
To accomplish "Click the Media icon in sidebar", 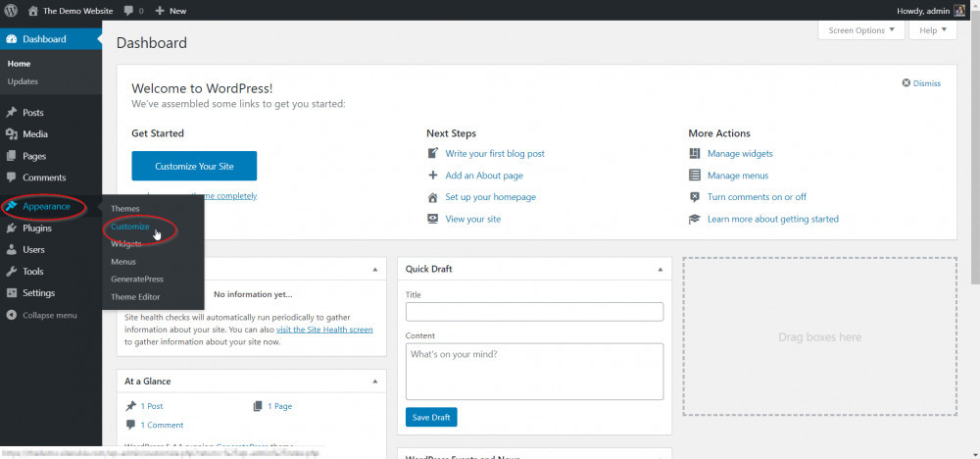I will pyautogui.click(x=11, y=133).
